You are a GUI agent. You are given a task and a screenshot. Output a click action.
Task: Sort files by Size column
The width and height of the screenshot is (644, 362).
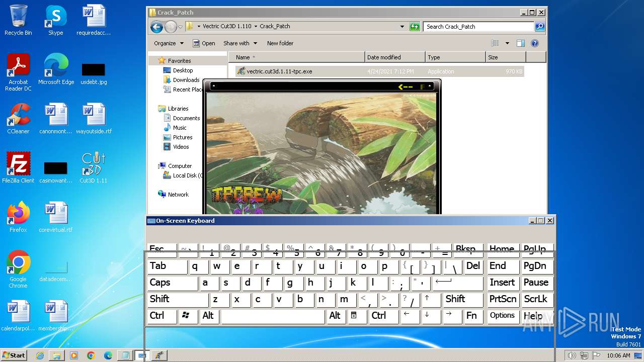[506, 57]
